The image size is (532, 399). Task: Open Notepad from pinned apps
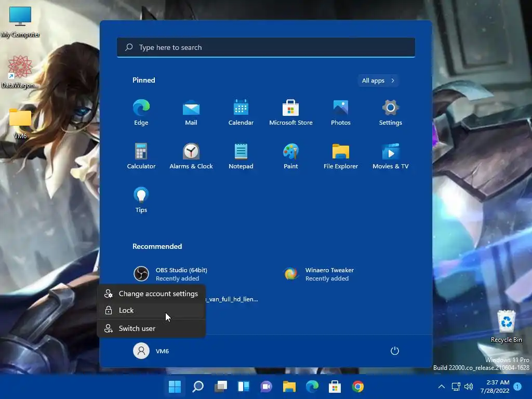click(x=241, y=156)
